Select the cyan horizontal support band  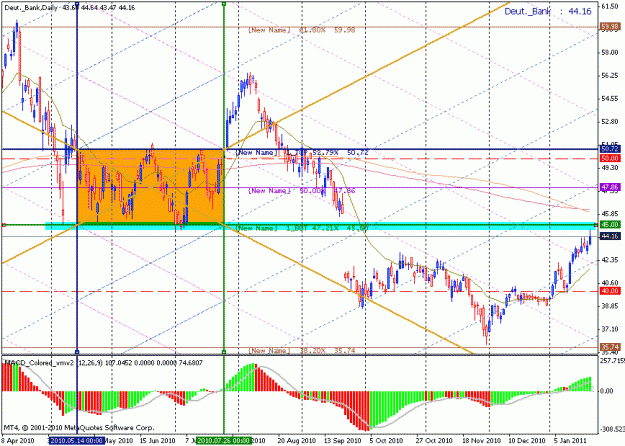pos(320,226)
